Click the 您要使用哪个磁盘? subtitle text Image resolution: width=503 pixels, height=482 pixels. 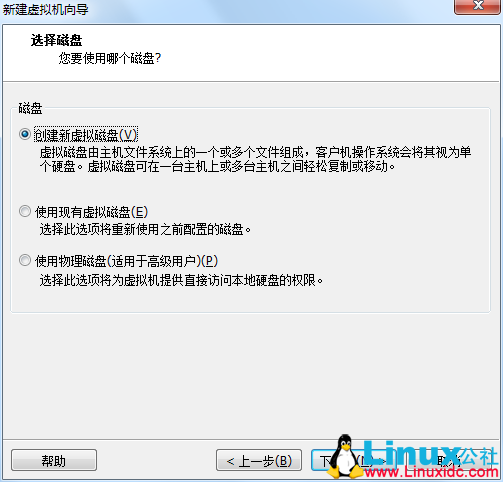click(x=110, y=58)
